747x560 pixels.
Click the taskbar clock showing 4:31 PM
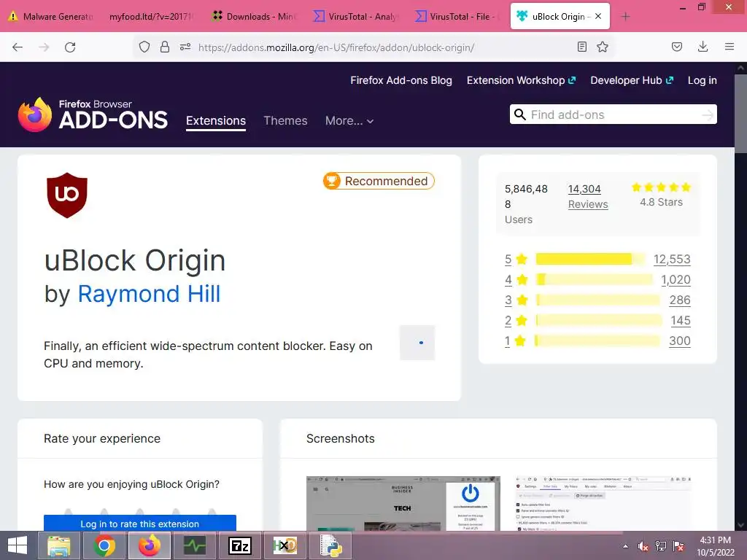[715, 546]
